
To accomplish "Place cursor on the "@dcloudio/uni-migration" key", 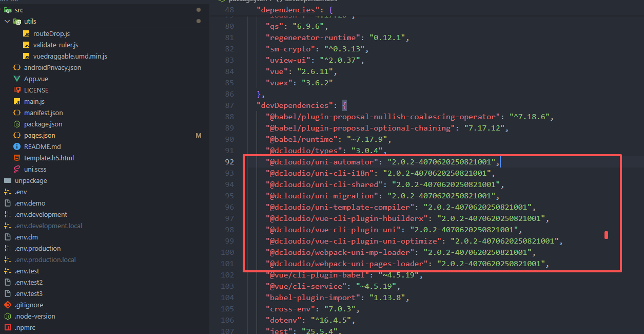I will [x=322, y=196].
